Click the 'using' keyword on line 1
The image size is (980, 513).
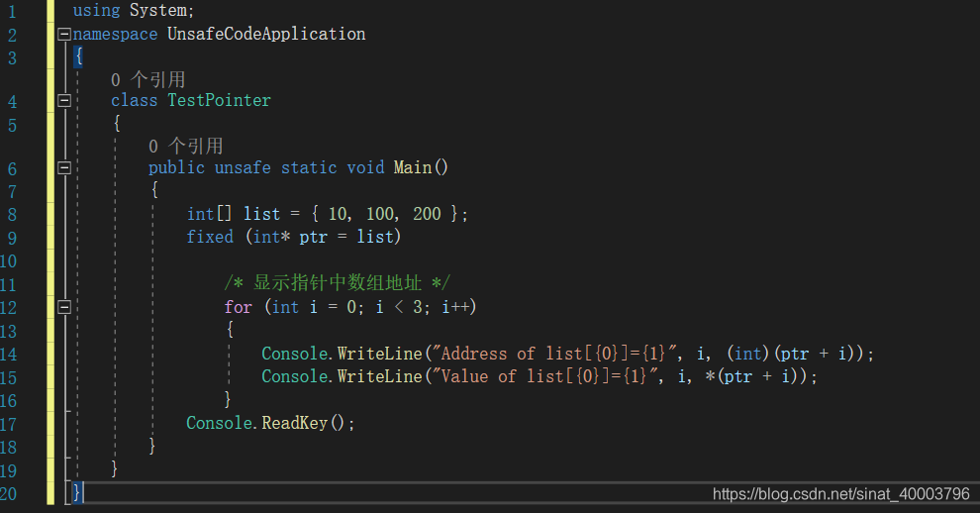point(96,11)
